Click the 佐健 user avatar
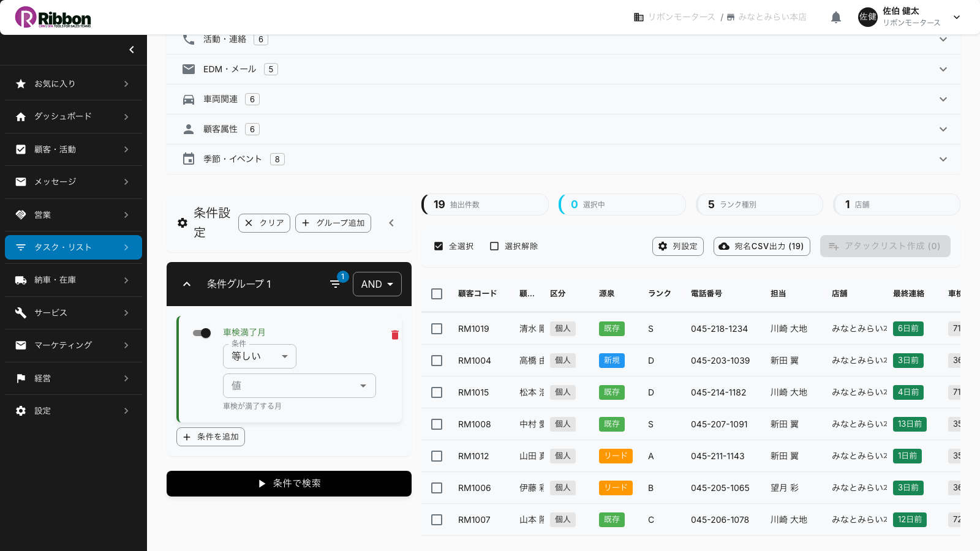The height and width of the screenshot is (551, 980). tap(868, 17)
